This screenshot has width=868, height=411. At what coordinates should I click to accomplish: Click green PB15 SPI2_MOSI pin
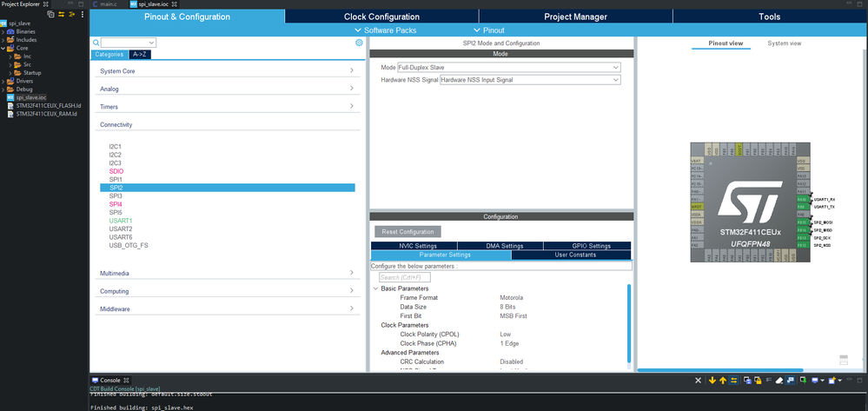(x=802, y=222)
